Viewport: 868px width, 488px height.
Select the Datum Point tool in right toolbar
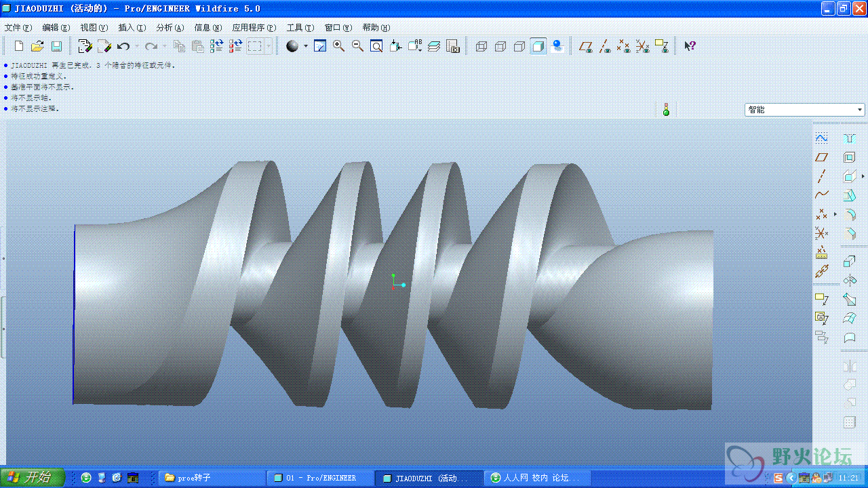click(821, 214)
